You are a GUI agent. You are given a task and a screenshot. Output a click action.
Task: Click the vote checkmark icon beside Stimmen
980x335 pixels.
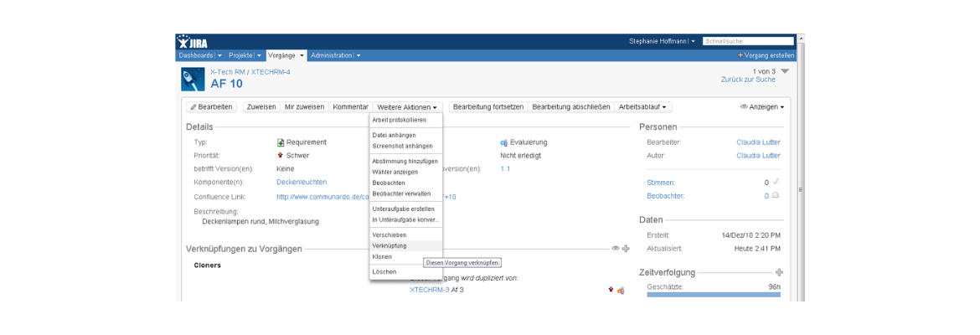(x=776, y=182)
